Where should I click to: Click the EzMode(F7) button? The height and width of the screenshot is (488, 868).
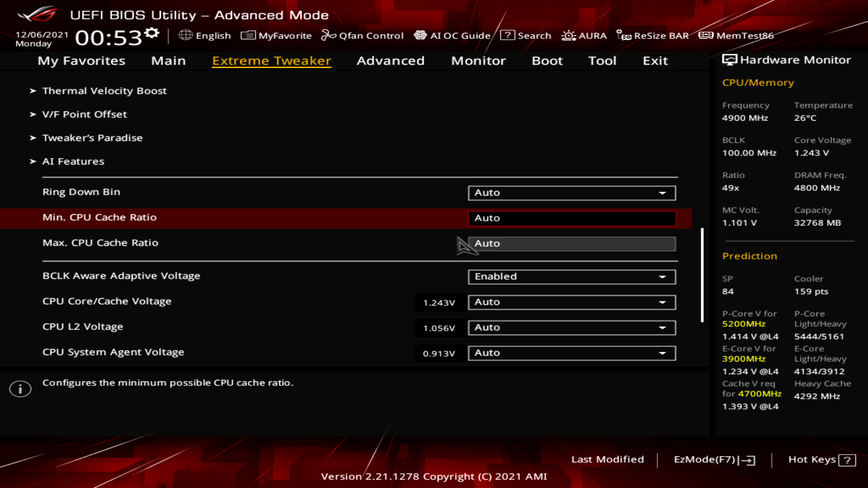714,460
